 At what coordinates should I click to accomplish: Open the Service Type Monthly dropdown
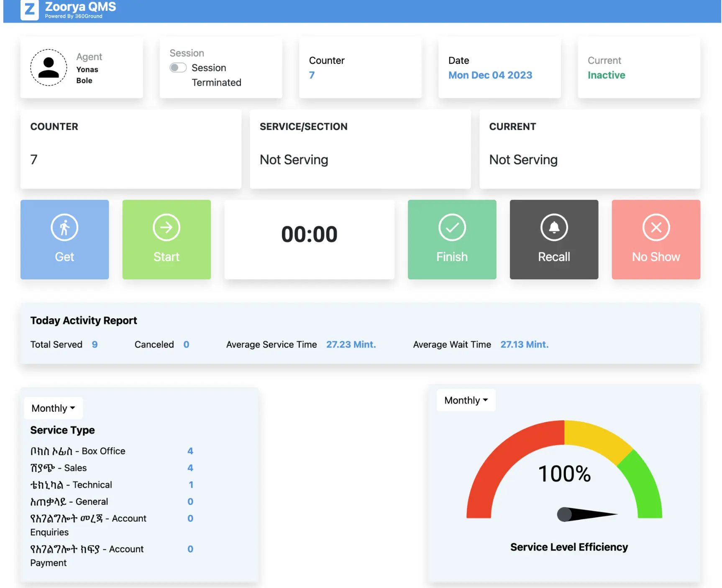[x=53, y=408]
